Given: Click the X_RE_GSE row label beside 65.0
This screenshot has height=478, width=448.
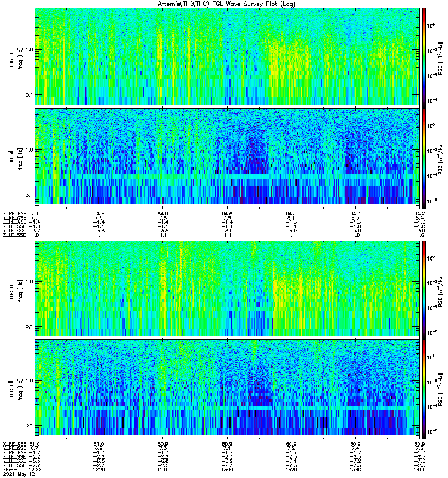Looking at the screenshot, I should point(14,213).
